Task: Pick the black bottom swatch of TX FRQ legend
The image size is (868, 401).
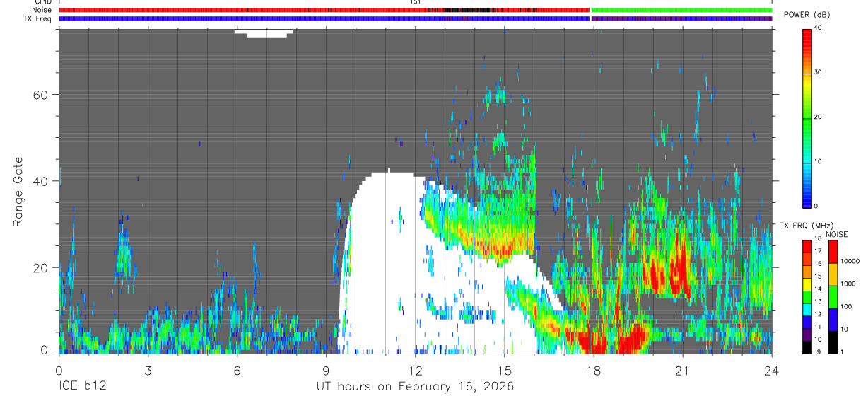Action: (x=807, y=347)
